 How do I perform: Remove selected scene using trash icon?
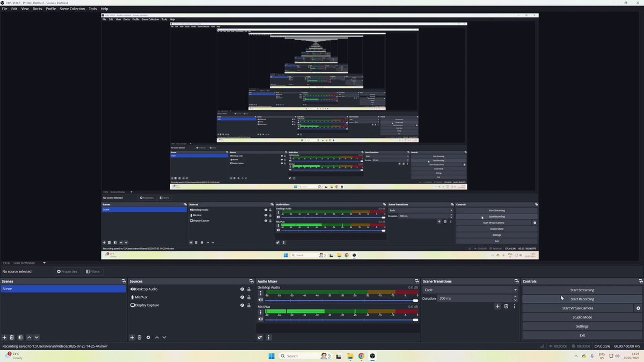click(x=12, y=337)
